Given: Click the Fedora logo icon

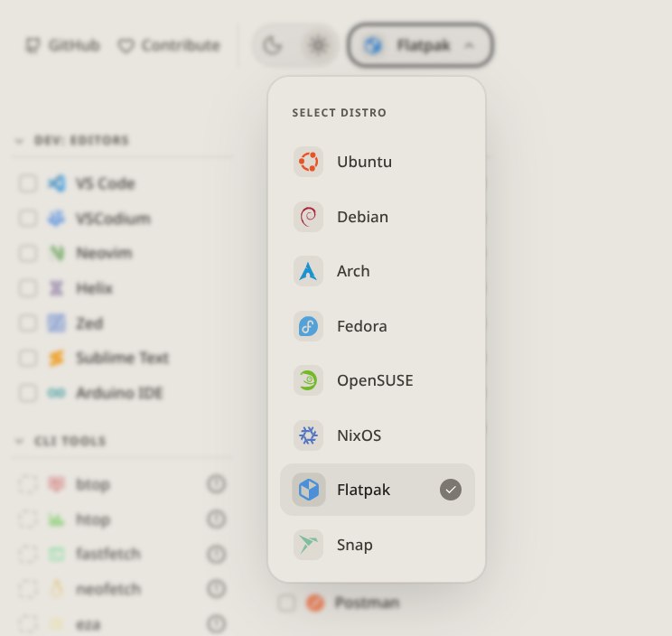Looking at the screenshot, I should [x=308, y=326].
